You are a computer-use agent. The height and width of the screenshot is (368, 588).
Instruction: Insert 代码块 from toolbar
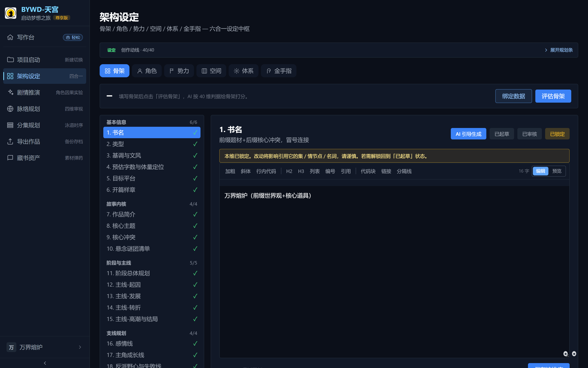(368, 171)
